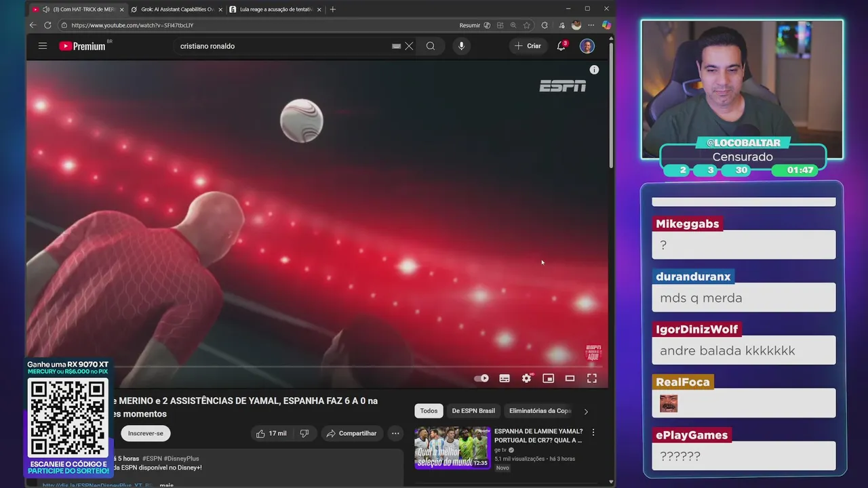Click the ePlayGames chat username
This screenshot has width=868, height=488.
click(692, 435)
